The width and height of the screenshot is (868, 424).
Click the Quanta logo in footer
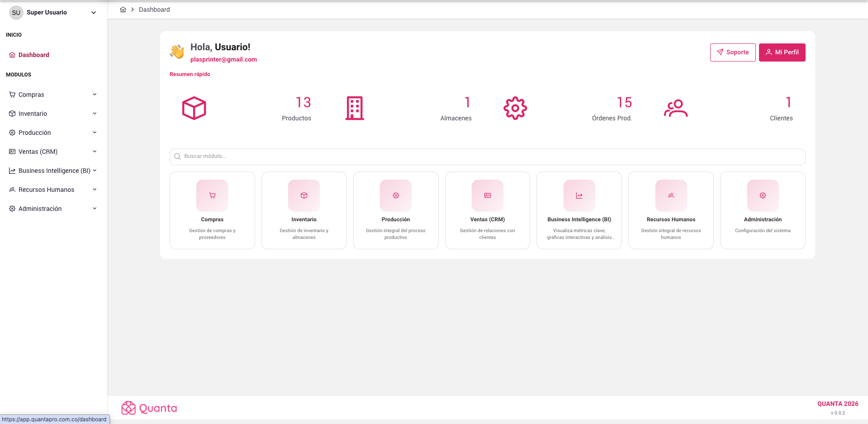[149, 408]
